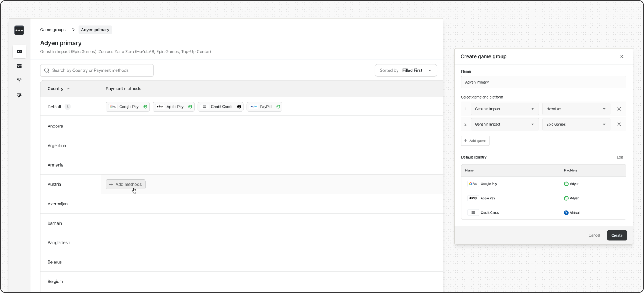This screenshot has width=644, height=293.
Task: Edit the Default country providers
Action: (x=620, y=157)
